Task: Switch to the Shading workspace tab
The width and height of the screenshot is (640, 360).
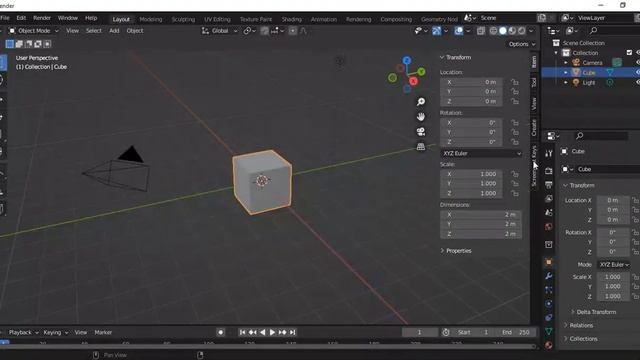Action: 291,19
